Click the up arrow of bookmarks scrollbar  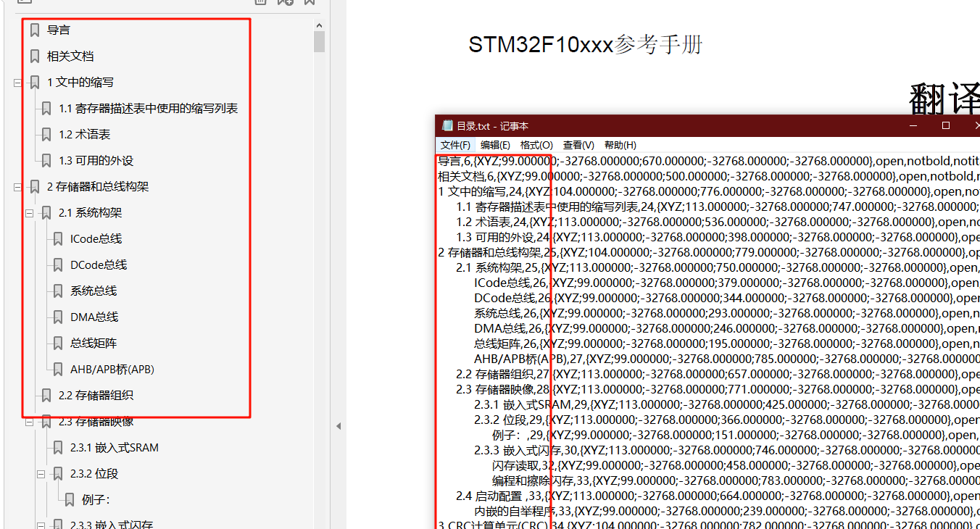coord(319,25)
